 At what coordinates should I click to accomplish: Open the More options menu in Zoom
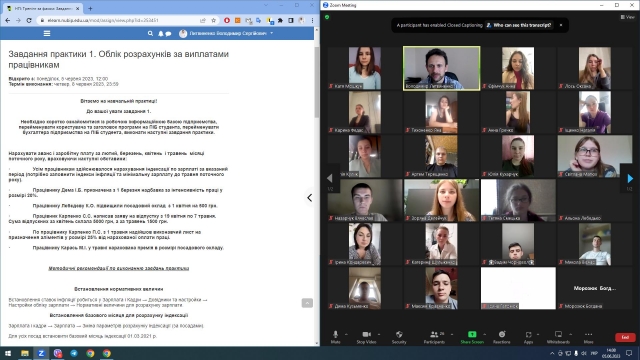pyautogui.click(x=588, y=337)
